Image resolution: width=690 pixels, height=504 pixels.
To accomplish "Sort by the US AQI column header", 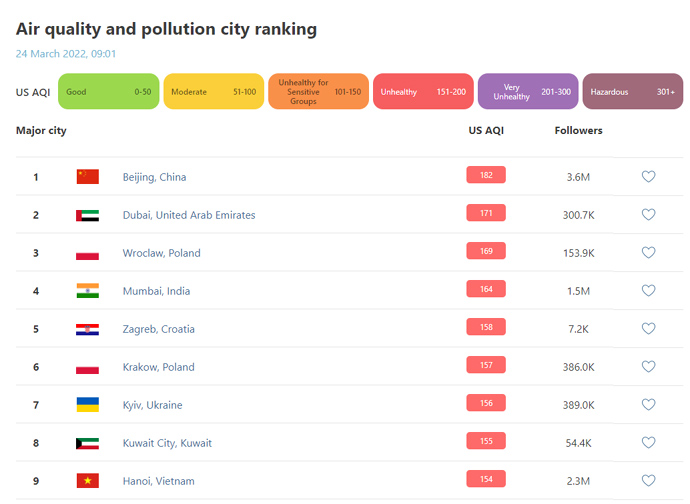I will tap(485, 130).
